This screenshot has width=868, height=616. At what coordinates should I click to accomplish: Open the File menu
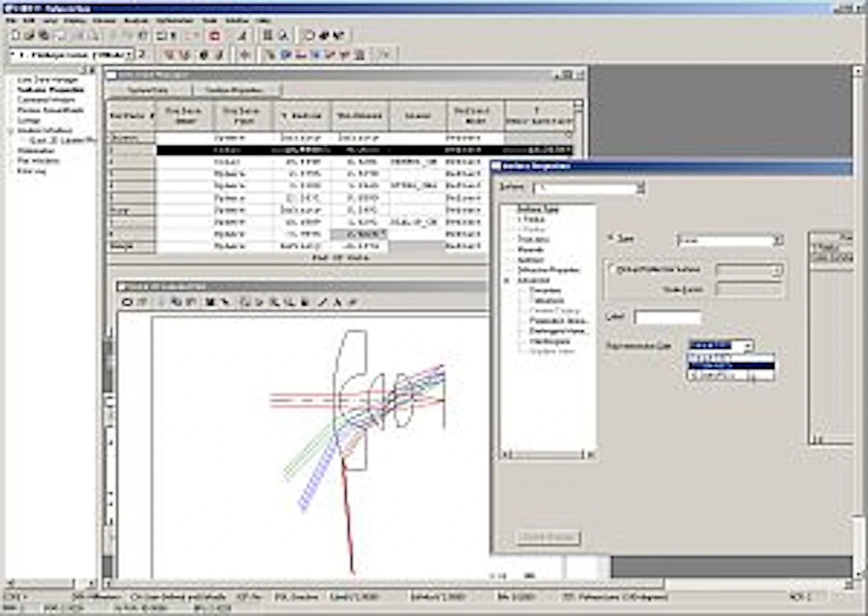point(12,21)
